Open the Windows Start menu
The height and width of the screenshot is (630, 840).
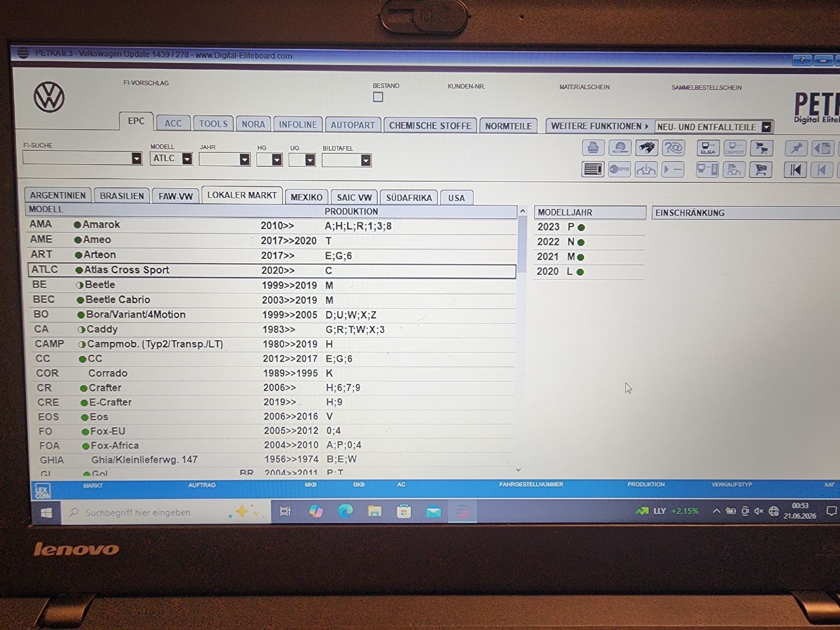[46, 513]
